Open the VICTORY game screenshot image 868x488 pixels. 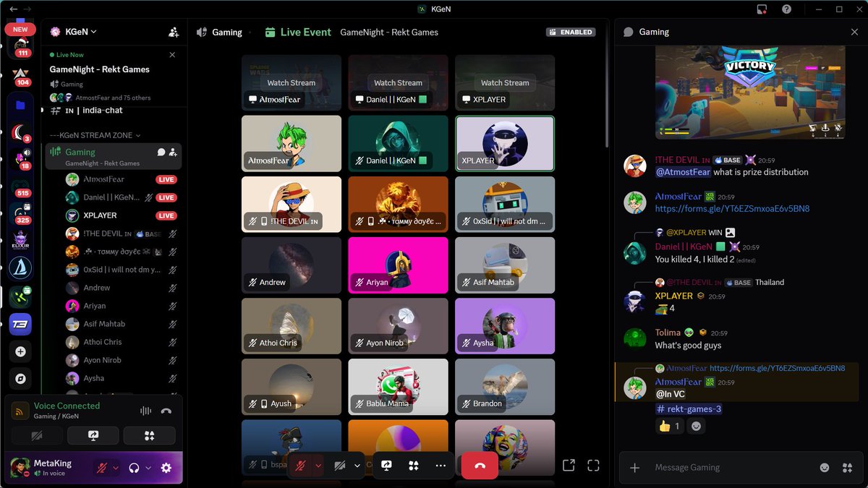(750, 92)
